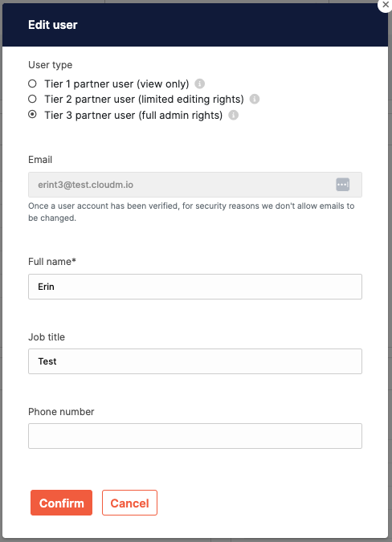Image resolution: width=392 pixels, height=542 pixels.
Task: Confirm the user changes
Action: (x=61, y=503)
